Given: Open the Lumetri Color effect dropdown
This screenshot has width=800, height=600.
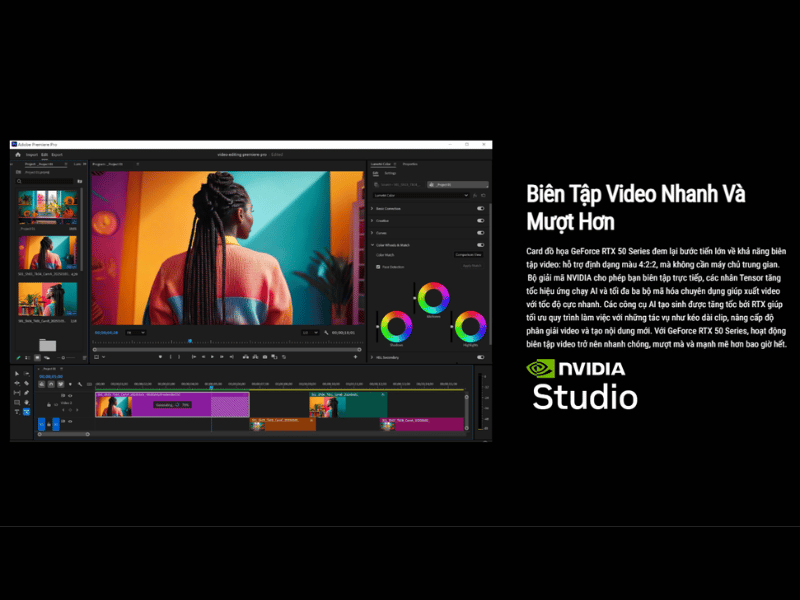Looking at the screenshot, I should tap(421, 195).
